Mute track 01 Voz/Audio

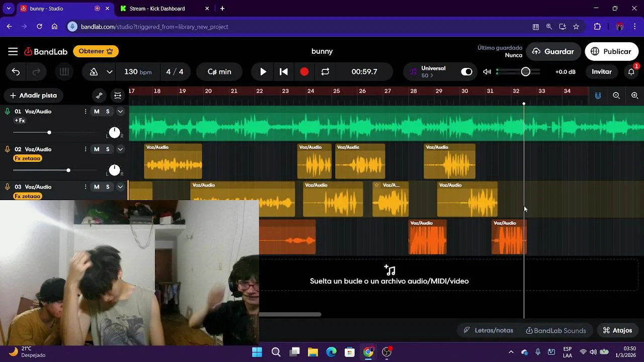coord(97,112)
